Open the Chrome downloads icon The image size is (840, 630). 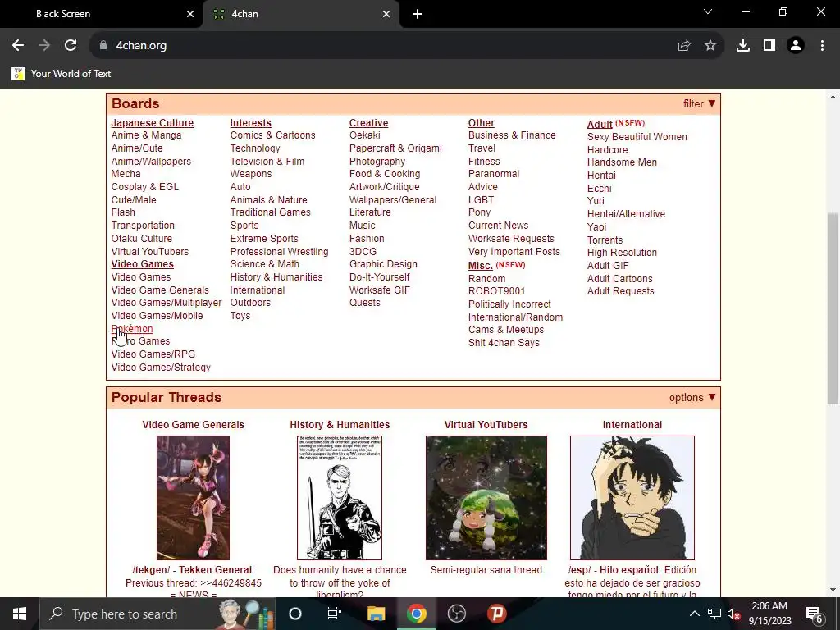(743, 46)
